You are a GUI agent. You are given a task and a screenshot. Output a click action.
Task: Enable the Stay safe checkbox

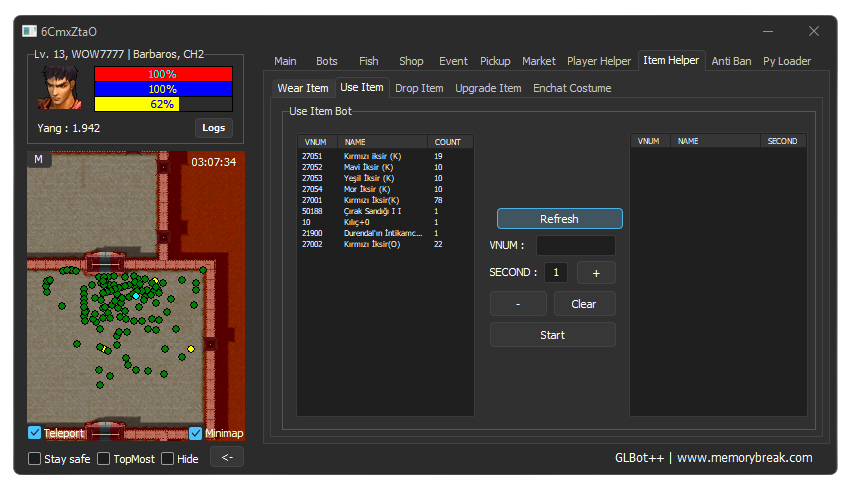[x=35, y=459]
